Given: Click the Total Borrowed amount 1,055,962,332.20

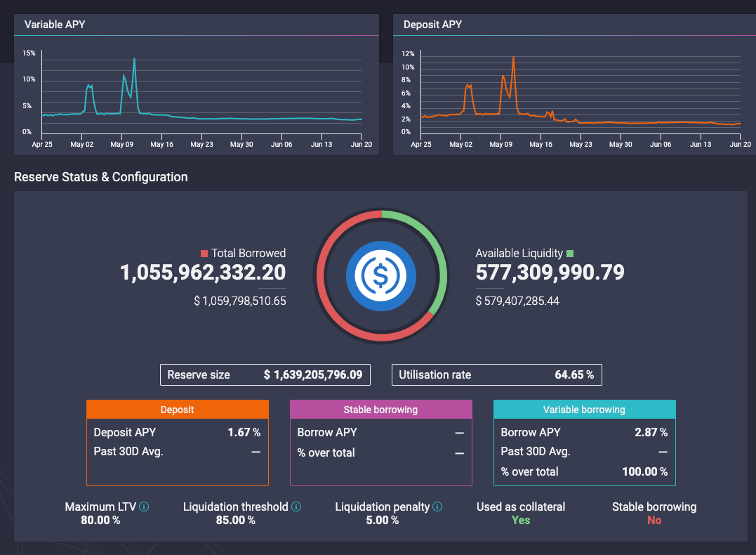Looking at the screenshot, I should tap(202, 273).
